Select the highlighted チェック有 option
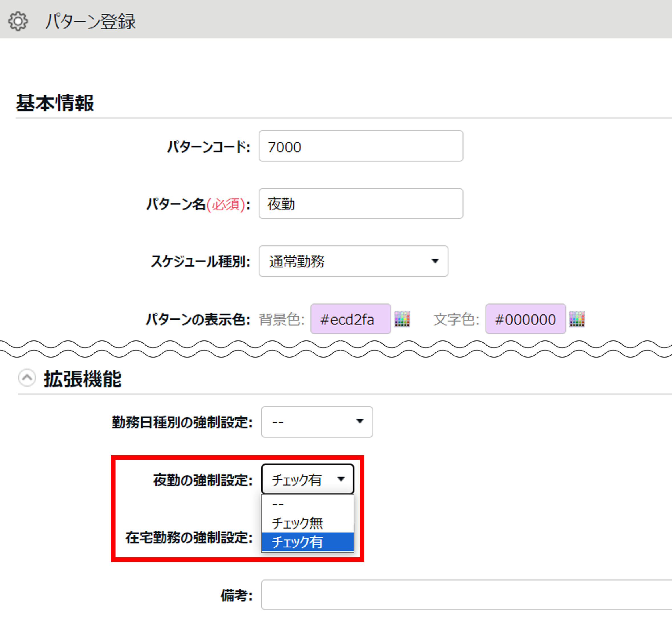Image resolution: width=672 pixels, height=625 pixels. (307, 542)
